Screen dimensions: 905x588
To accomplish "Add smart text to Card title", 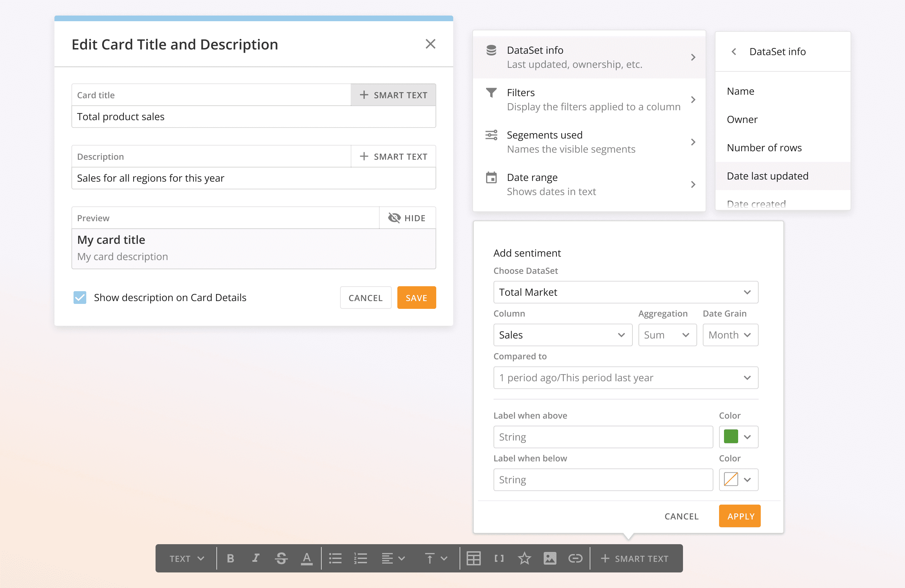I will tap(393, 95).
